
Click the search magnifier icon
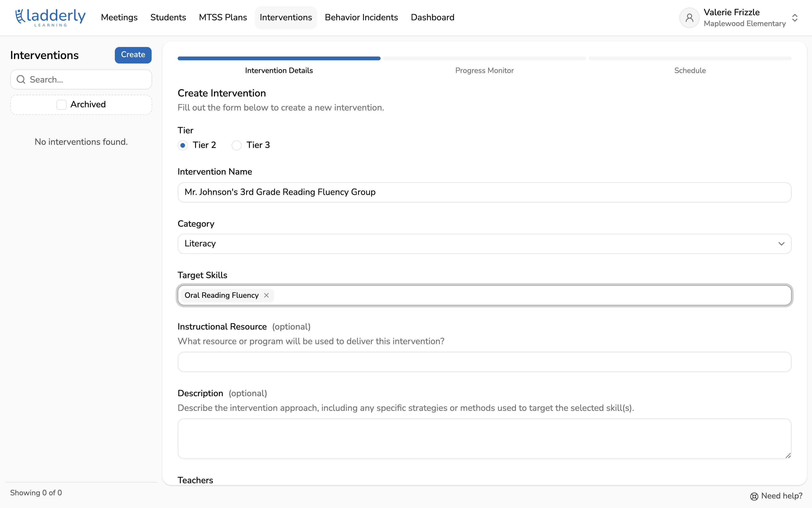(x=21, y=80)
